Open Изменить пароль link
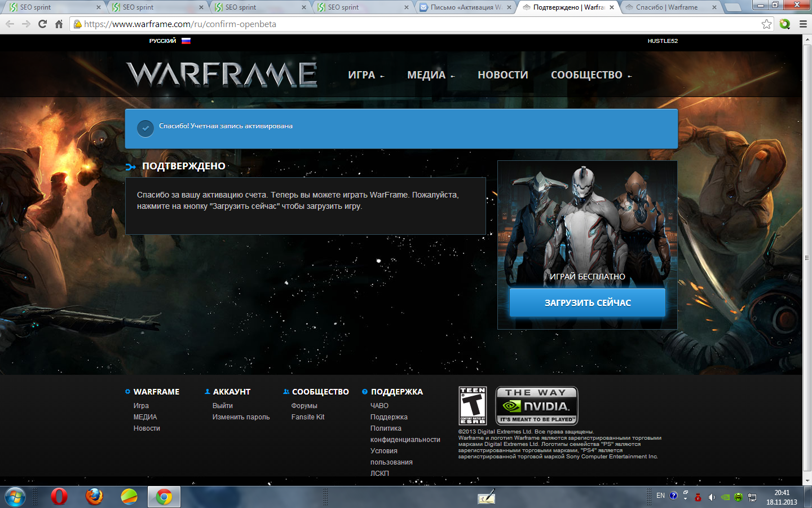Viewport: 812px width, 508px height. [241, 417]
